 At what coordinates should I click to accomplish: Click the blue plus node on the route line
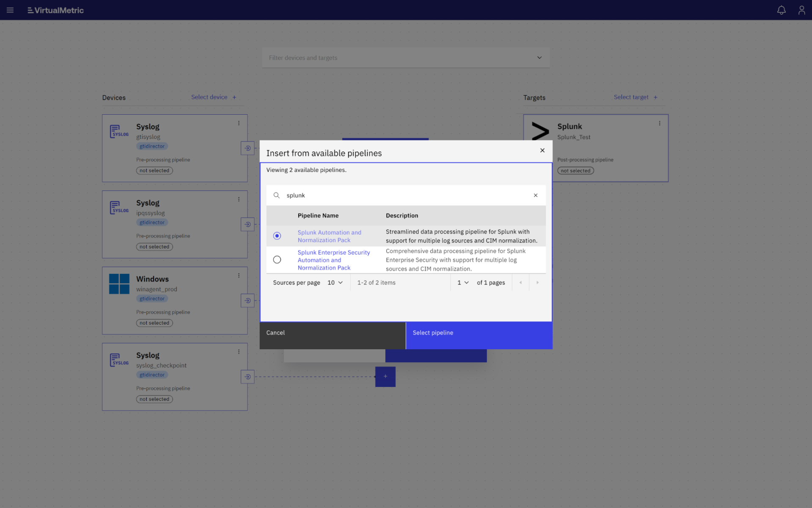(385, 376)
